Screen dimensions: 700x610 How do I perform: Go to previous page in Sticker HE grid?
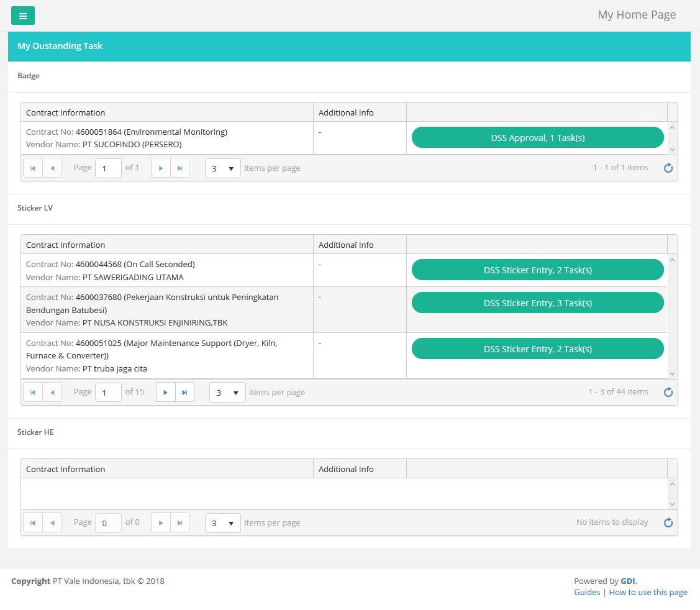52,523
